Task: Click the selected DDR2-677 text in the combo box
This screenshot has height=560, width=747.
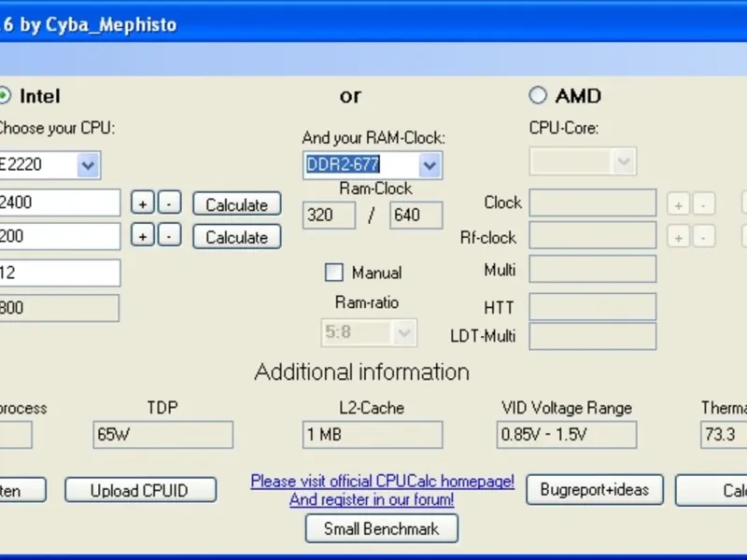Action: click(343, 164)
